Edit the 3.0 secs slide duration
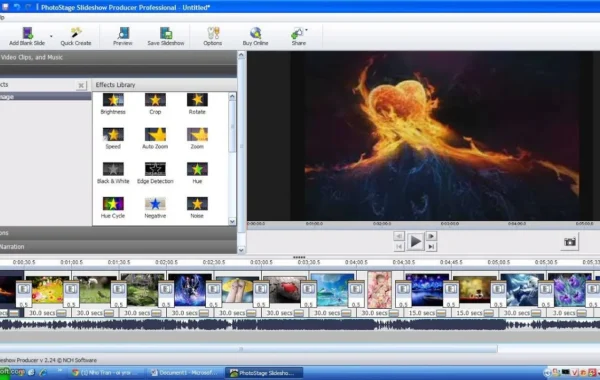600x380 pixels. pyautogui.click(x=564, y=313)
